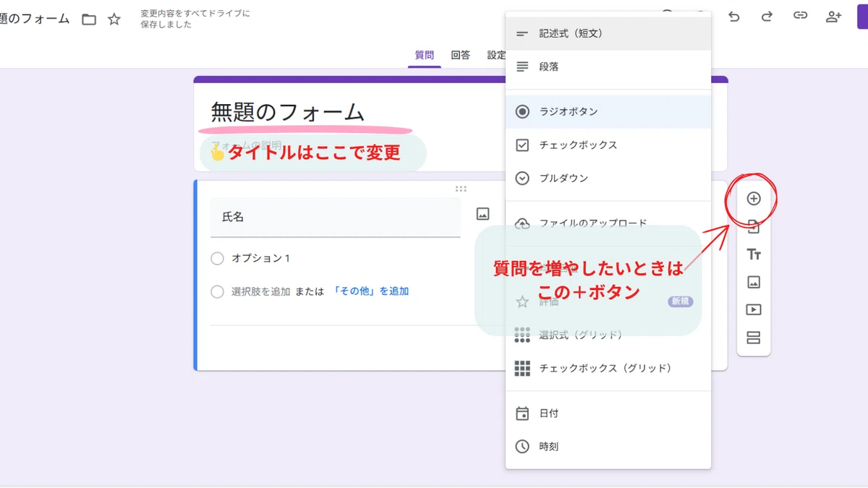Click 選択肢を追加 text

coord(260,291)
